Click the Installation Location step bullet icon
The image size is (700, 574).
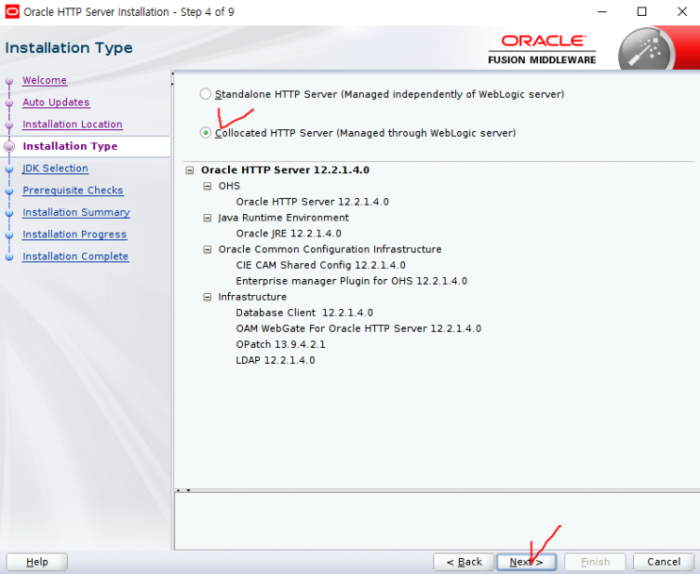point(9,125)
